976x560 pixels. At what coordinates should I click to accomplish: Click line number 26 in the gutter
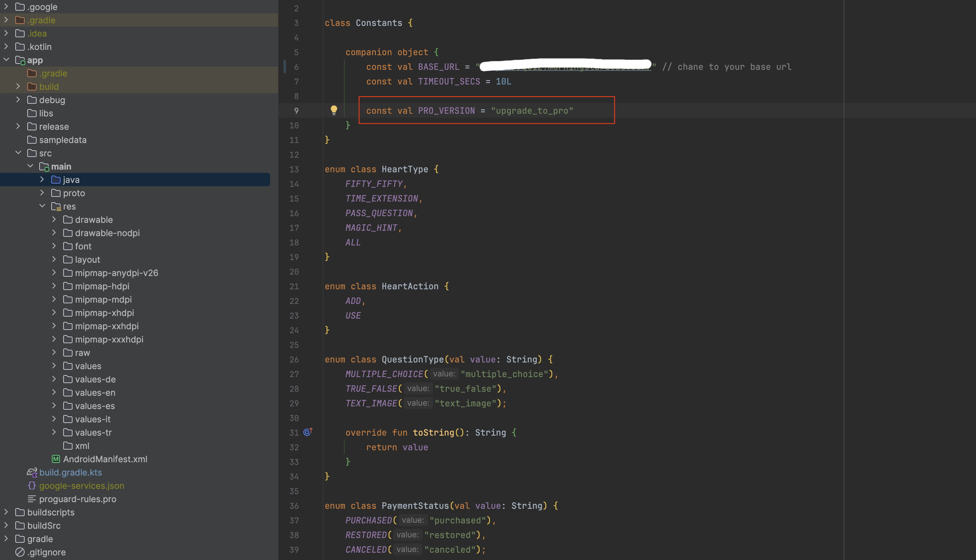click(294, 359)
